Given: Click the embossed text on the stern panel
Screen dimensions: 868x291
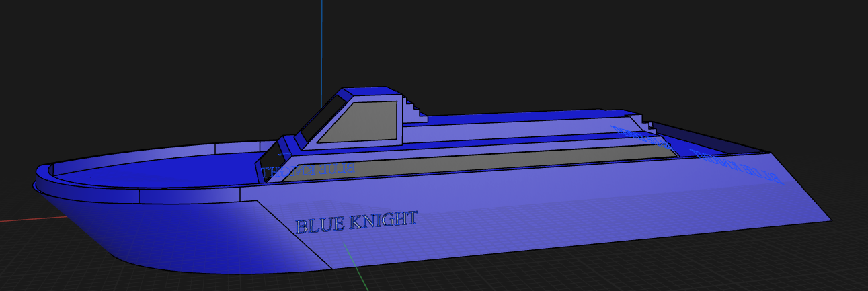Looking at the screenshot, I should [x=737, y=167].
